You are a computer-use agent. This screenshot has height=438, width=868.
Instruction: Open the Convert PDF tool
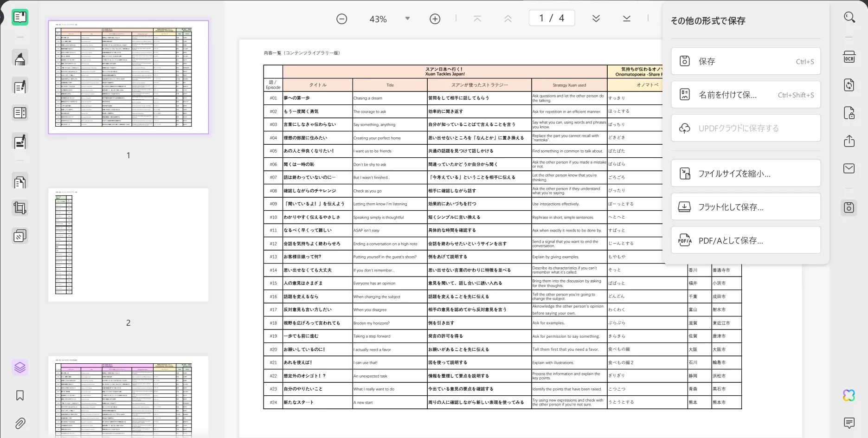(x=849, y=85)
